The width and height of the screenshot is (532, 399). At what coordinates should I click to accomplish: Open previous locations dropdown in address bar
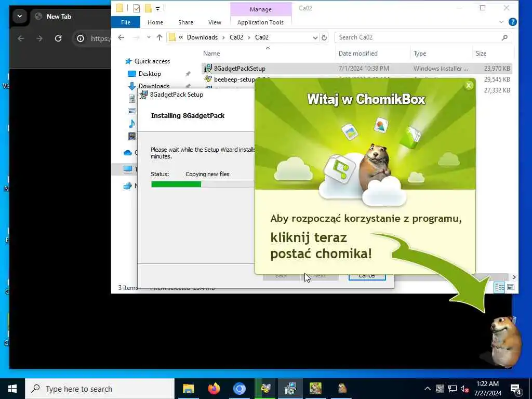(315, 37)
